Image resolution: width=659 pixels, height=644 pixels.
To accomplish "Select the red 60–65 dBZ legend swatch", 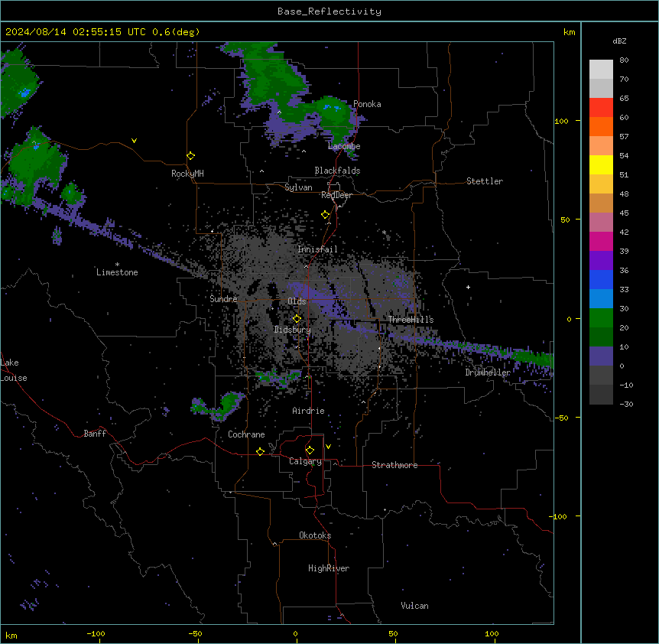I will pos(601,108).
